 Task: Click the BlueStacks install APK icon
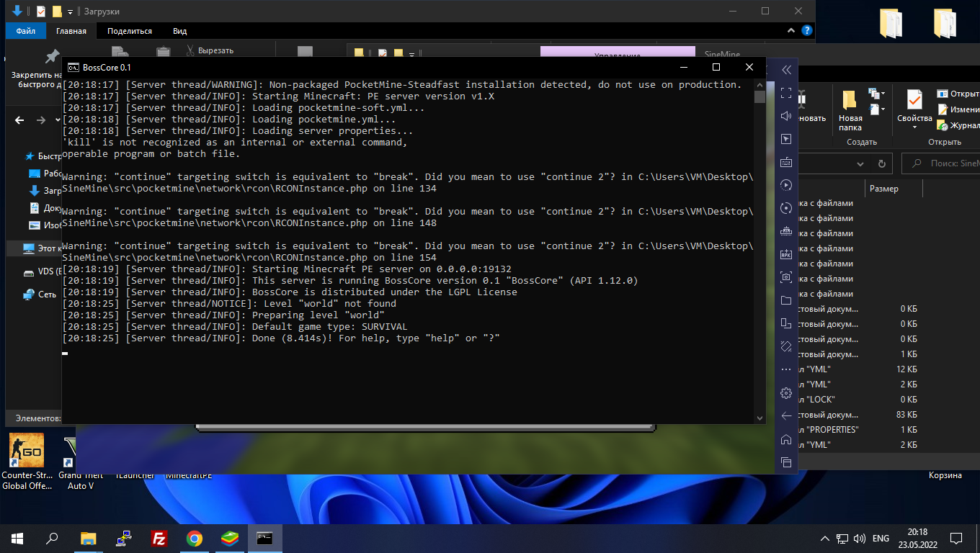point(786,254)
